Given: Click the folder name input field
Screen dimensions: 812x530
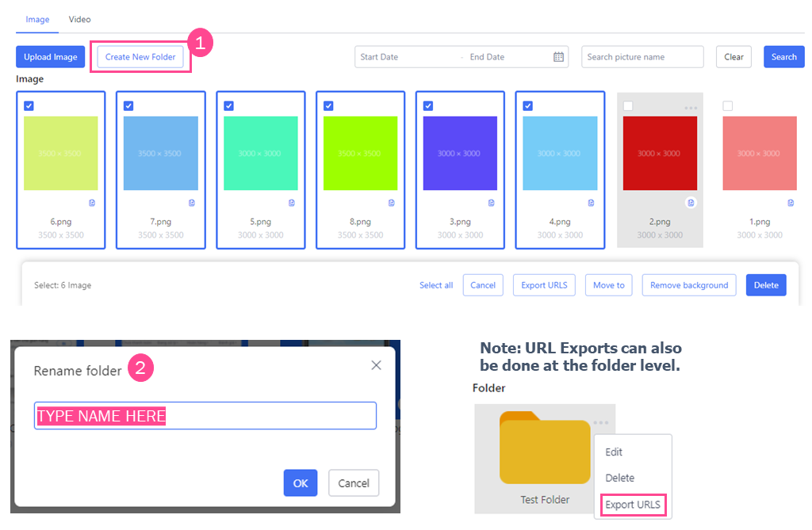Looking at the screenshot, I should tap(205, 415).
